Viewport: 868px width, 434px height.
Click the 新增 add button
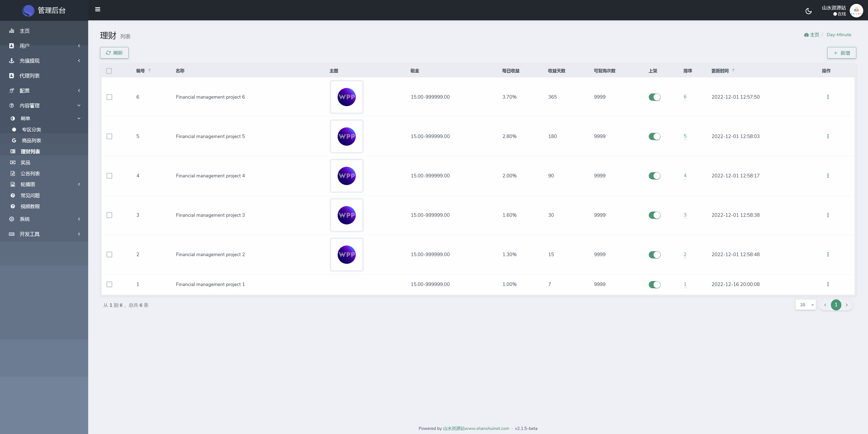[x=841, y=53]
